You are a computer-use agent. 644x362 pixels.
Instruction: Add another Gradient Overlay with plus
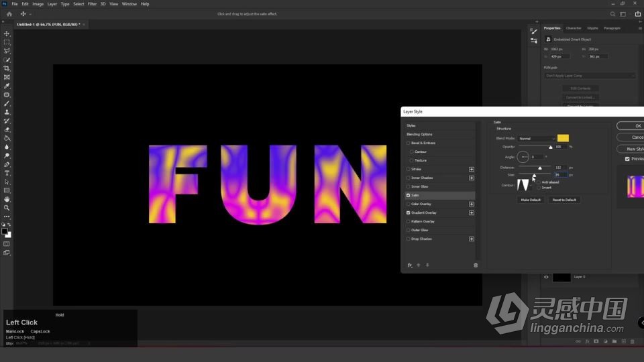(x=472, y=213)
